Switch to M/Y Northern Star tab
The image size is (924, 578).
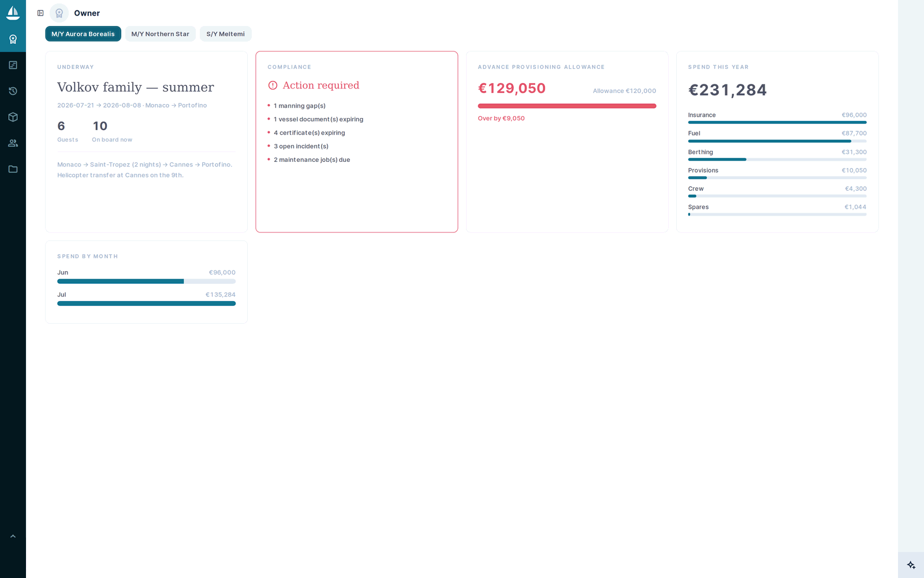[161, 34]
